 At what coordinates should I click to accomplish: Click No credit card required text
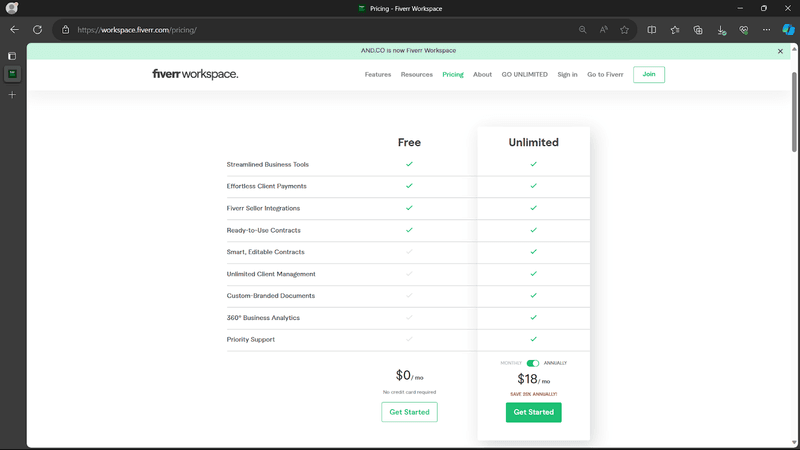[x=409, y=392]
